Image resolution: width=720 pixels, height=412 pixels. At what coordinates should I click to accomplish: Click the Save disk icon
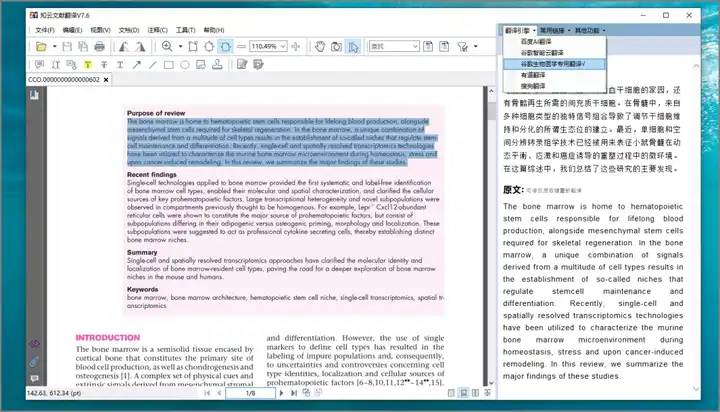[x=67, y=46]
